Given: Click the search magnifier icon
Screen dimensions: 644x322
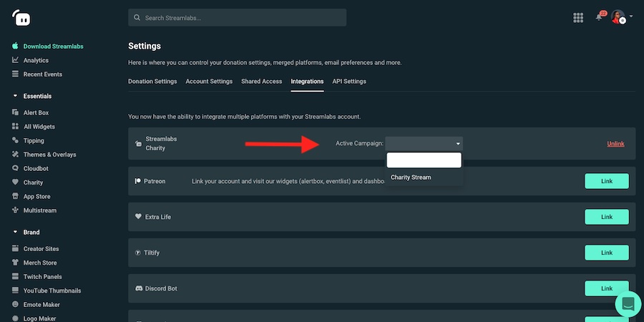Looking at the screenshot, I should 137,18.
